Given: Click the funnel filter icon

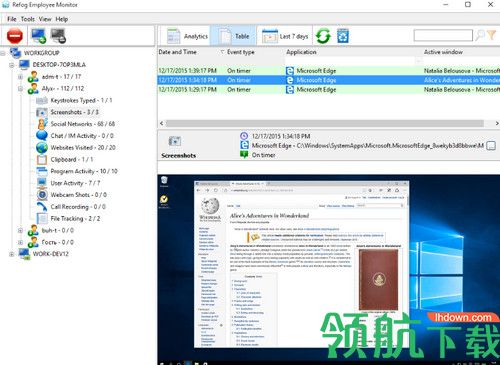Looking at the screenshot, I should (491, 35).
